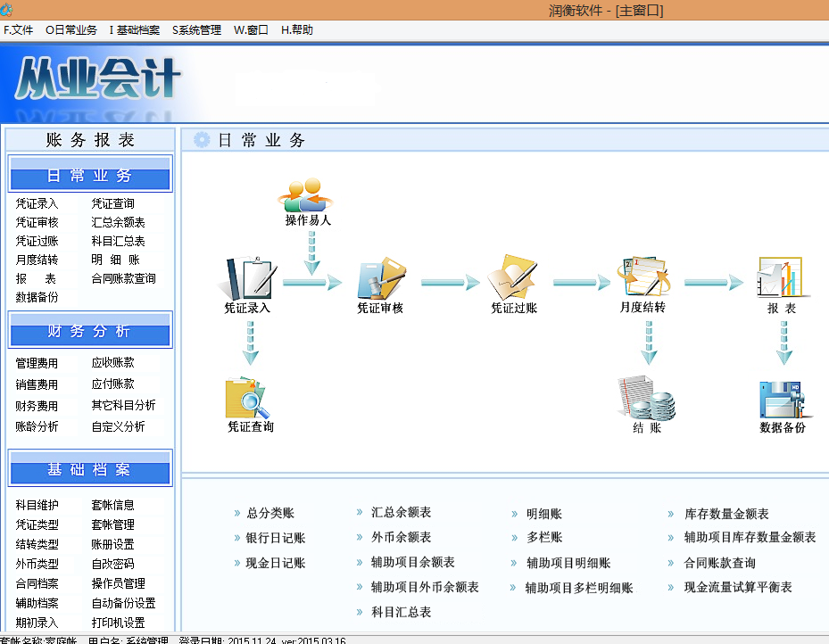Image resolution: width=829 pixels, height=644 pixels.
Task: Open 自改密码 link
Action: pos(113,564)
